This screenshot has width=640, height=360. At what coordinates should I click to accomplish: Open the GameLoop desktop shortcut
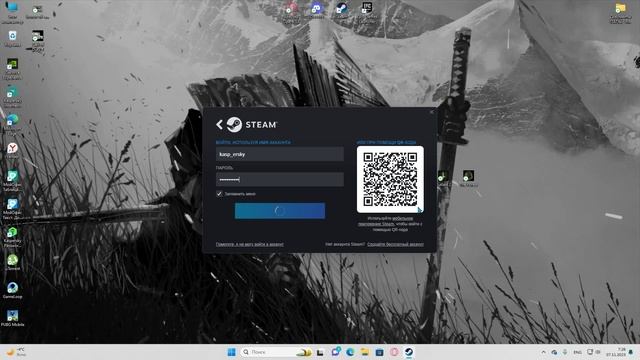[x=12, y=290]
